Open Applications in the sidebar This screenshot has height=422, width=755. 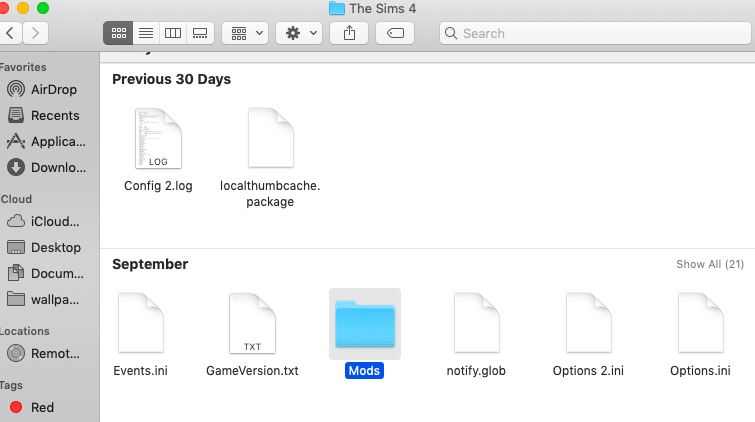coord(48,142)
